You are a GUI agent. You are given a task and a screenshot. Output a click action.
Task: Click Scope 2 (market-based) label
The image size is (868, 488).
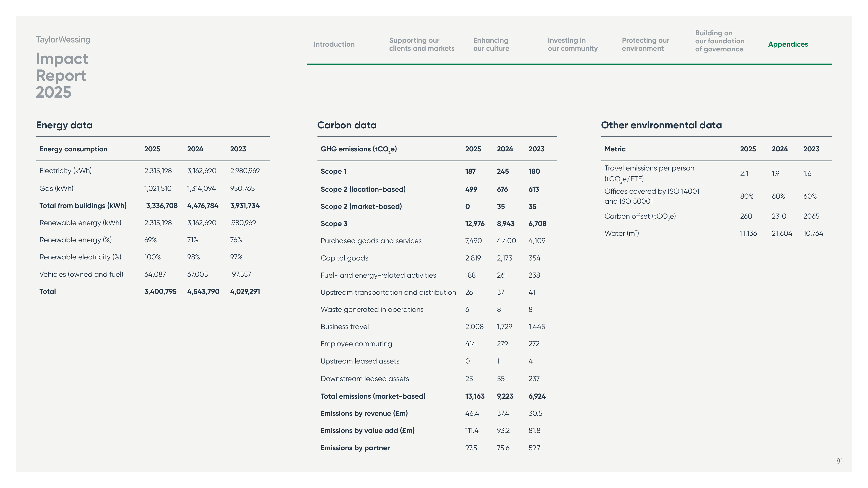[361, 206]
